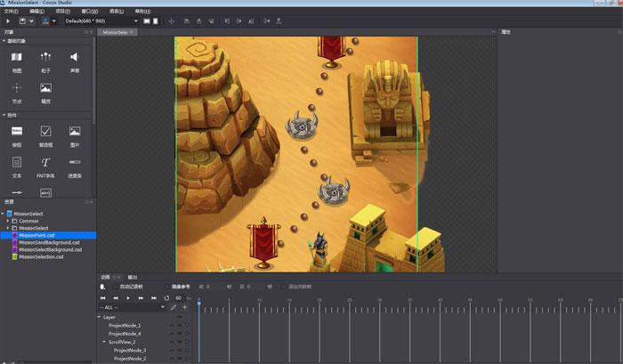Toggle visibility eye for ProjectNode_3
This screenshot has height=364, width=623.
[180, 350]
